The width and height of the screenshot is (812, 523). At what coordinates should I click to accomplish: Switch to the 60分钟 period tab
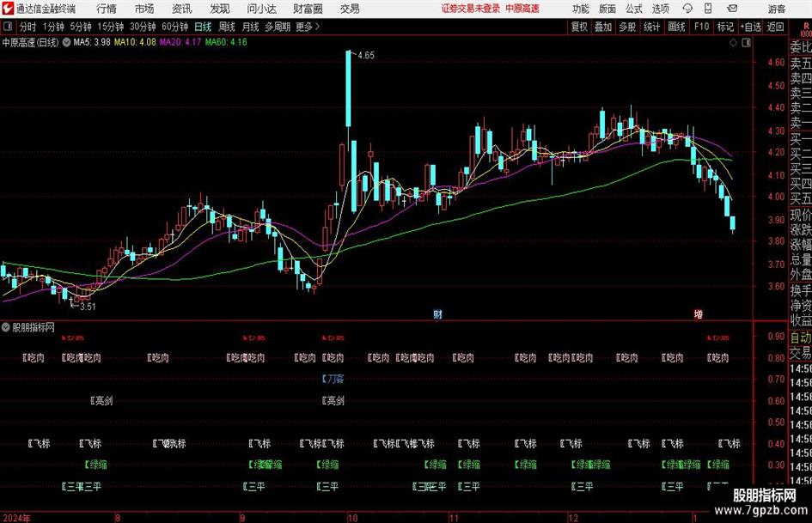point(175,27)
